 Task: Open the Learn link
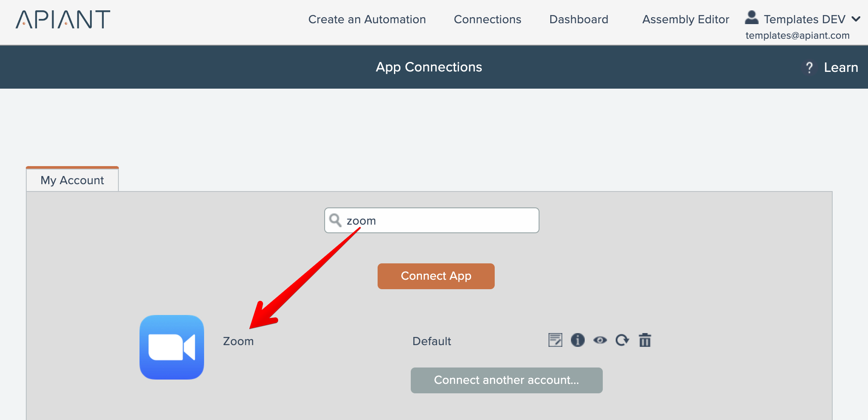(x=841, y=68)
